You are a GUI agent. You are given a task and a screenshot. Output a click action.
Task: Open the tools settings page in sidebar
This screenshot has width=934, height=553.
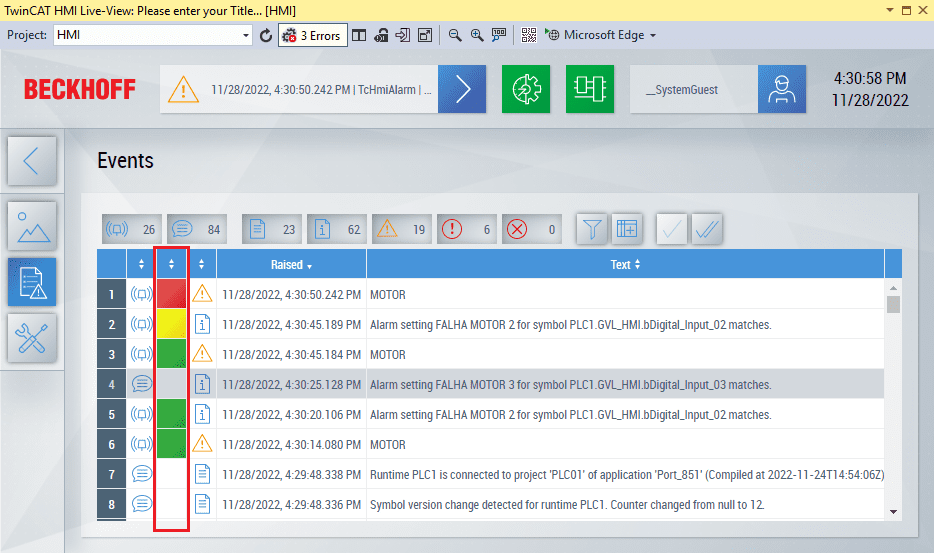pyautogui.click(x=32, y=338)
